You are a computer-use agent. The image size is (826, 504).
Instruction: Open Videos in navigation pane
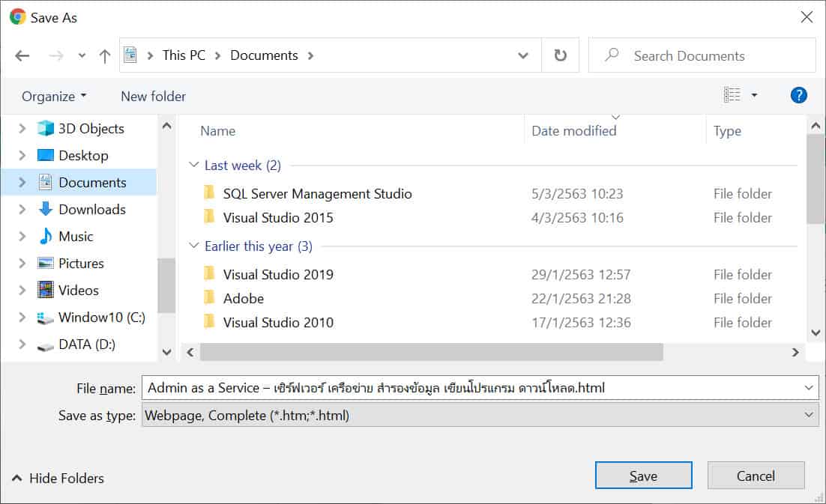click(79, 290)
